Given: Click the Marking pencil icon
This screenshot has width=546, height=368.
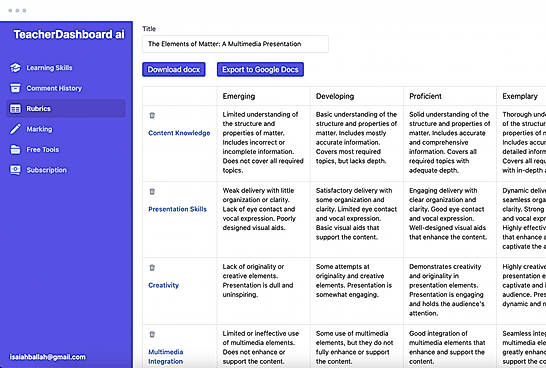Looking at the screenshot, I should coord(15,129).
